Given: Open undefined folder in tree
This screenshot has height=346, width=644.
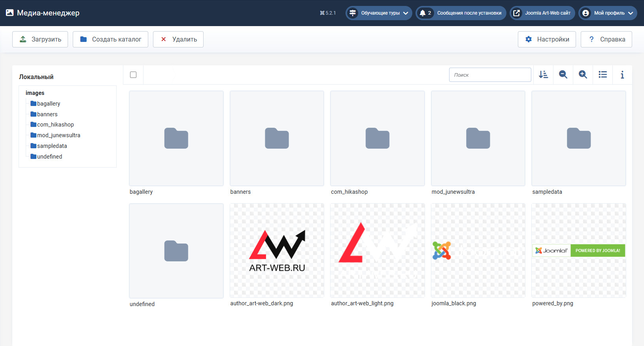Looking at the screenshot, I should 46,157.
